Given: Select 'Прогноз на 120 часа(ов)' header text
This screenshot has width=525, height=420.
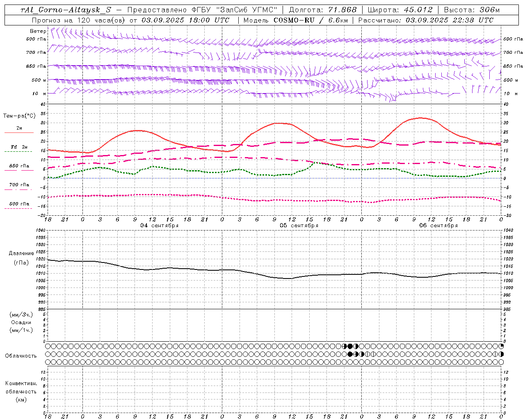Looking at the screenshot, I should (79, 20).
